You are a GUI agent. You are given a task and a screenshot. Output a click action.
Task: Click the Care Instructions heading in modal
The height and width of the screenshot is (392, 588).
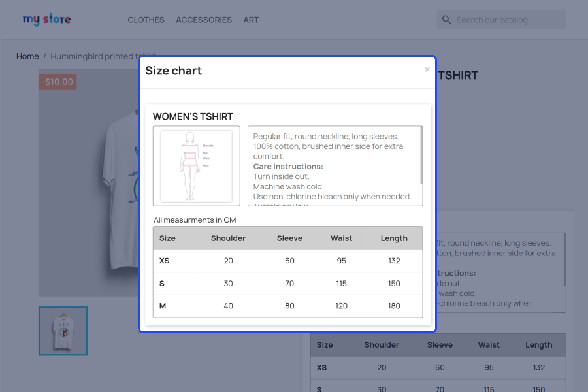[x=288, y=167]
